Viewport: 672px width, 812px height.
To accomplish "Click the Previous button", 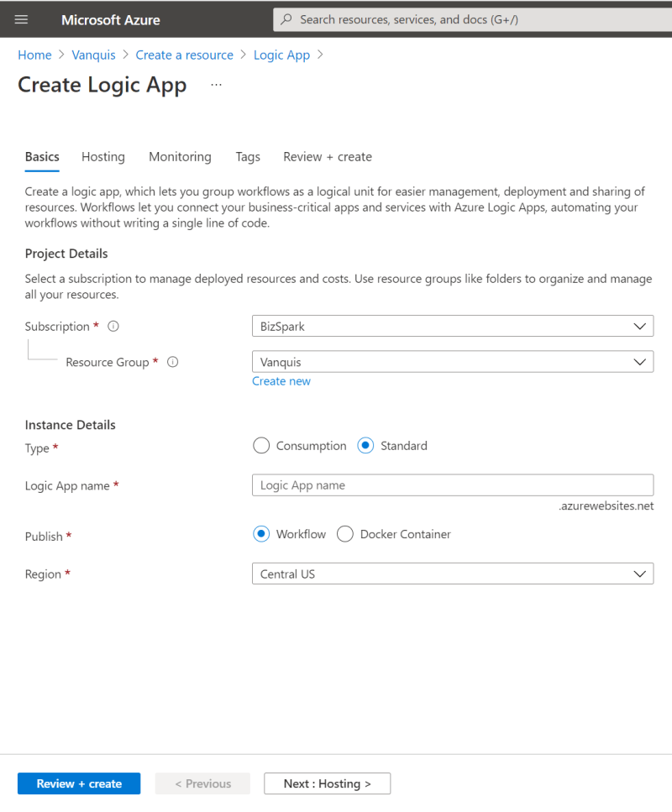I will click(202, 783).
